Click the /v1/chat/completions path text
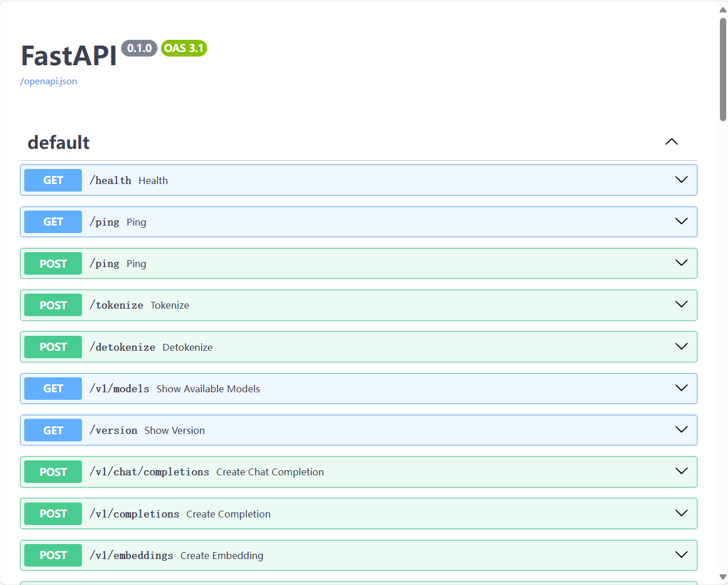This screenshot has width=728, height=585. pos(149,472)
